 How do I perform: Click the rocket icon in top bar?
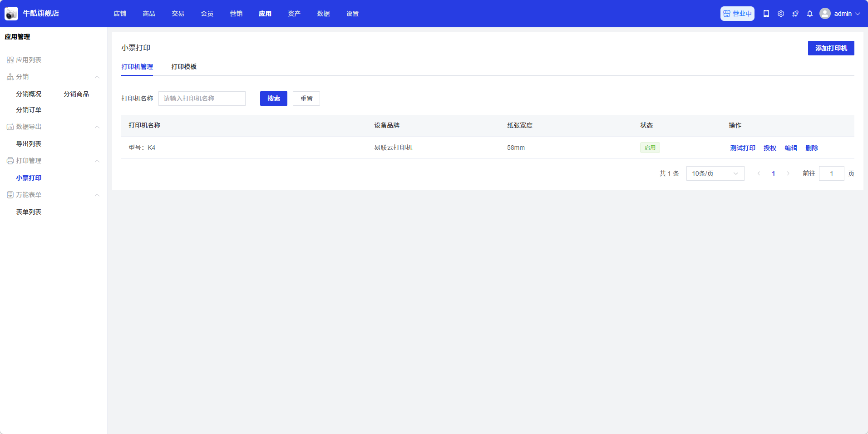click(795, 14)
